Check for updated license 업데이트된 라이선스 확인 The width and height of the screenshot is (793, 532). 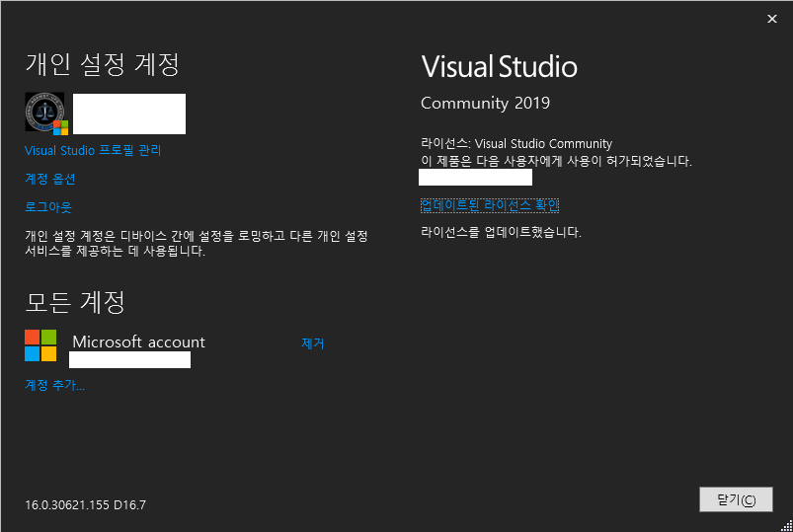490,205
